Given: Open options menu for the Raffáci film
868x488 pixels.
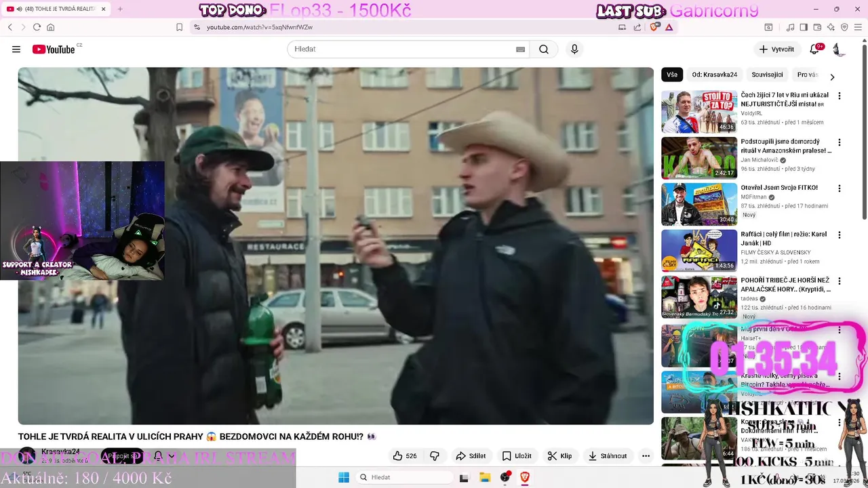Looking at the screenshot, I should coord(840,235).
